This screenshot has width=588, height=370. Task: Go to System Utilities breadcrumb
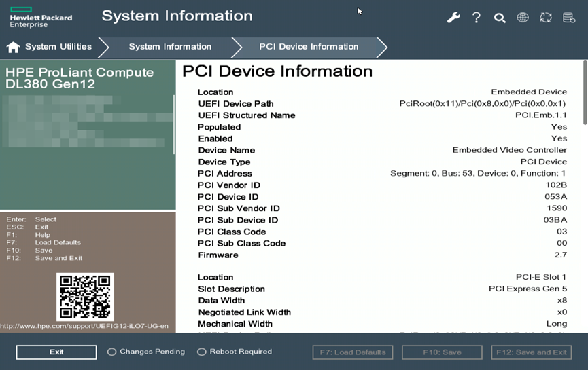pyautogui.click(x=58, y=47)
